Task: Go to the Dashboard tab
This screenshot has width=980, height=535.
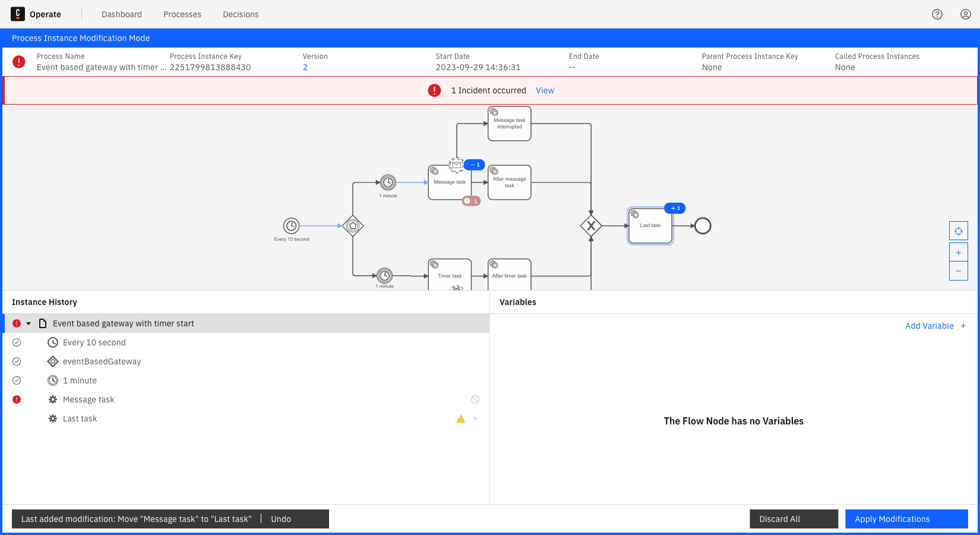Action: pyautogui.click(x=122, y=14)
